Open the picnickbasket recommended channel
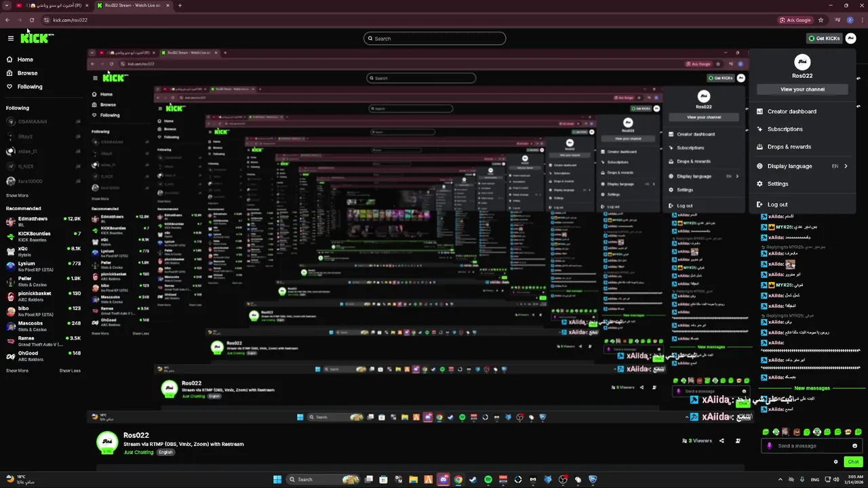Image resolution: width=868 pixels, height=488 pixels. 43,296
